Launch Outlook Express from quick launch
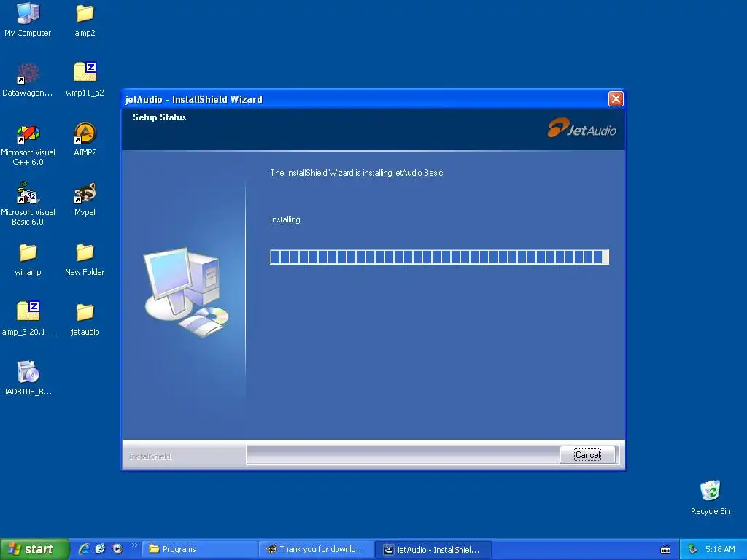This screenshot has width=747, height=560. [x=100, y=549]
